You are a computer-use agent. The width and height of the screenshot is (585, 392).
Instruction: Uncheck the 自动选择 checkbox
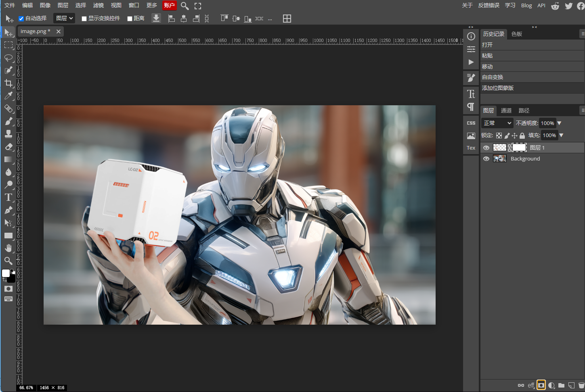(21, 19)
